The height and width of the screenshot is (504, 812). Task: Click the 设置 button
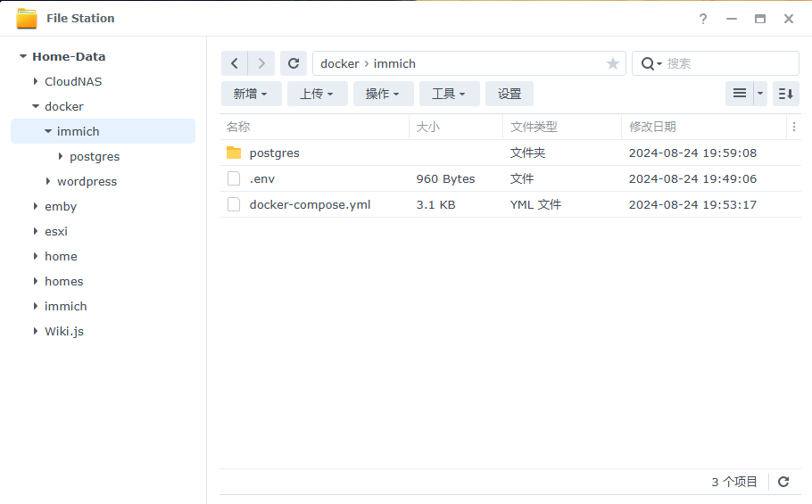509,94
